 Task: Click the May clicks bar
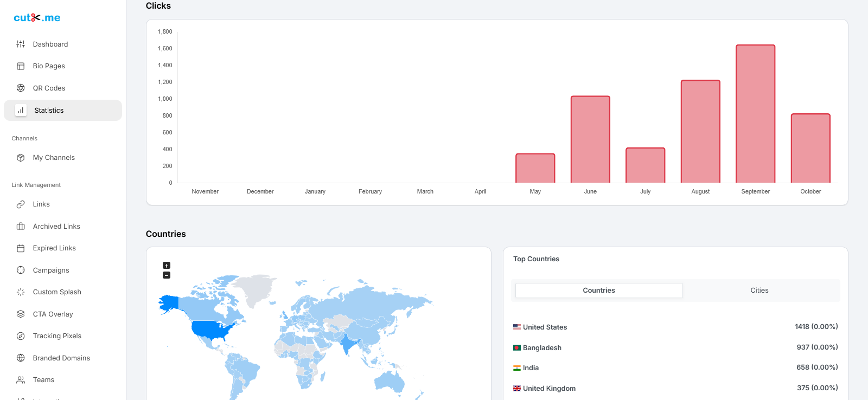(535, 169)
